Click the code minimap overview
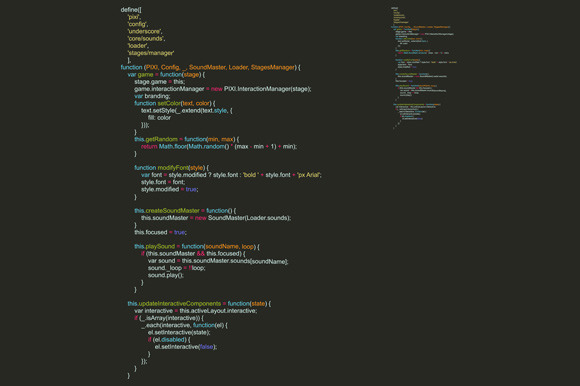 pos(424,68)
